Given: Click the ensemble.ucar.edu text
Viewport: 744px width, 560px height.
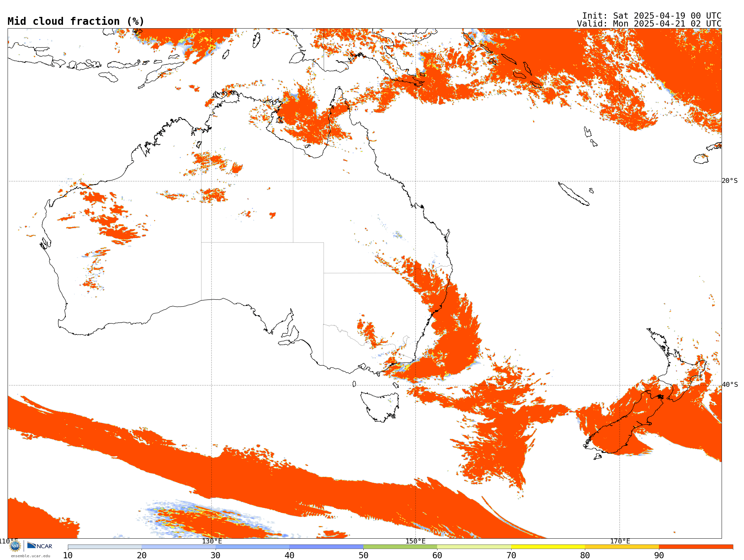Looking at the screenshot, I should [30, 556].
